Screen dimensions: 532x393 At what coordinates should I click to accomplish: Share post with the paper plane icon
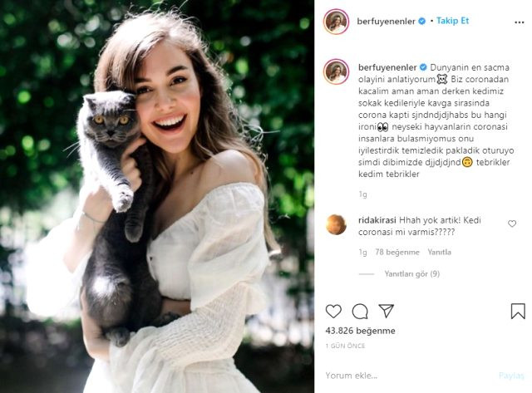pyautogui.click(x=386, y=312)
